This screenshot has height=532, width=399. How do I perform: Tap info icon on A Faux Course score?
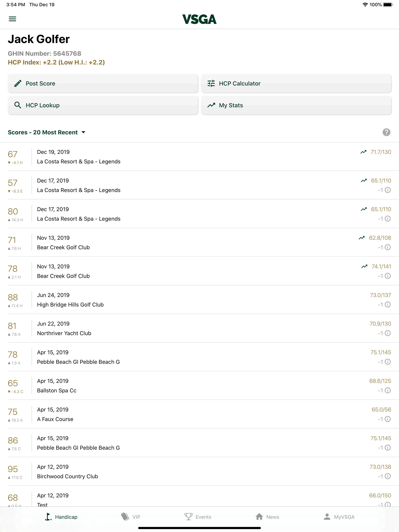click(x=388, y=419)
